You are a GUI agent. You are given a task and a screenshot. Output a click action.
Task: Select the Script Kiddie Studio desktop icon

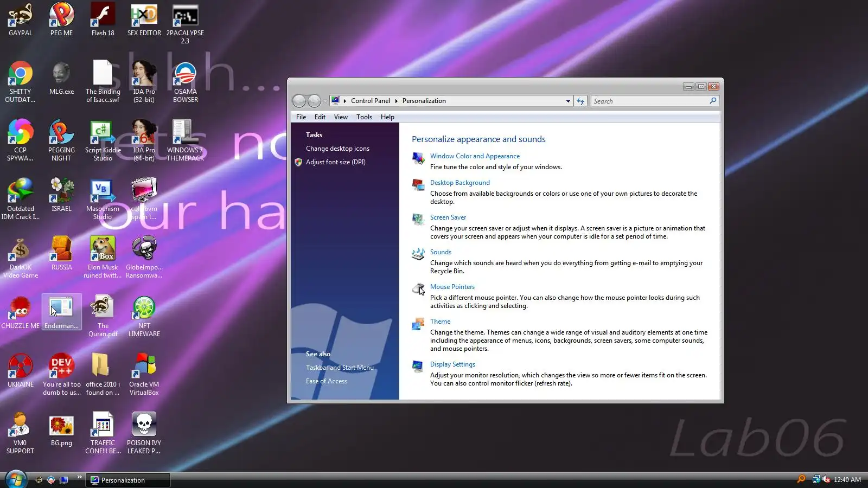click(x=103, y=140)
